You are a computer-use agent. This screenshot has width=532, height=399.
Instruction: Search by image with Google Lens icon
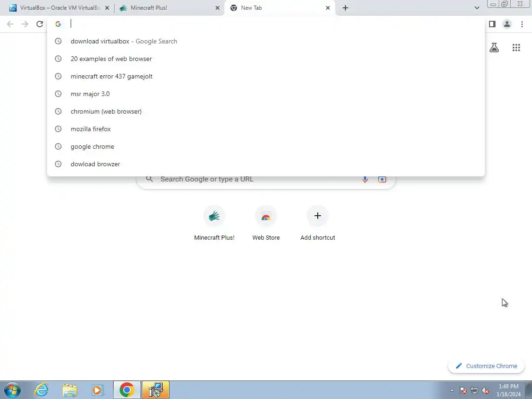point(382,180)
